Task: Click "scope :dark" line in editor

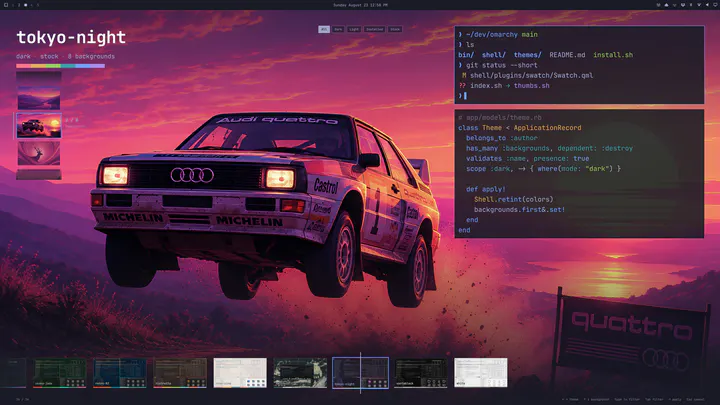Action: point(543,169)
